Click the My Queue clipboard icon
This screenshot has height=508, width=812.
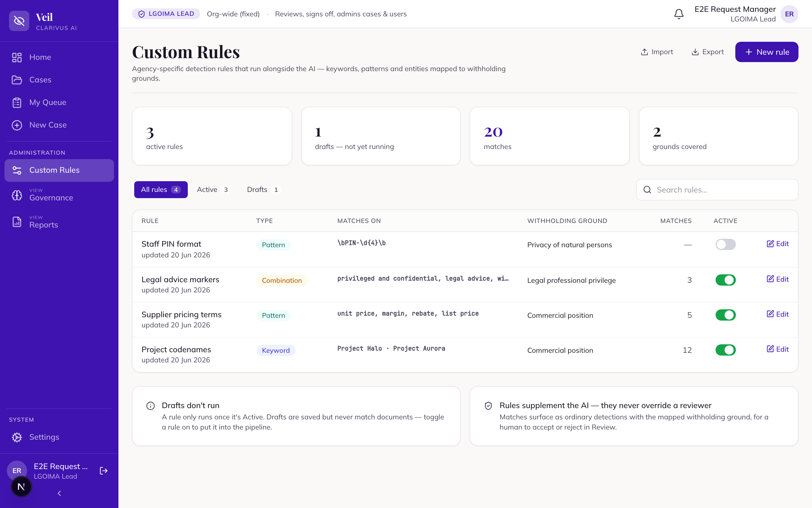[17, 102]
